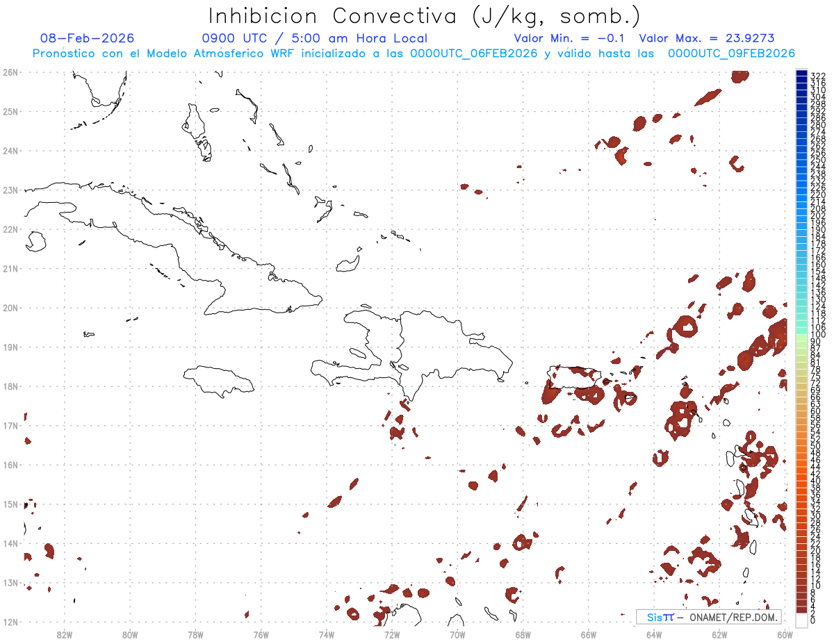The width and height of the screenshot is (834, 644).
Task: Click the Jamaica island outline
Action: tap(219, 381)
